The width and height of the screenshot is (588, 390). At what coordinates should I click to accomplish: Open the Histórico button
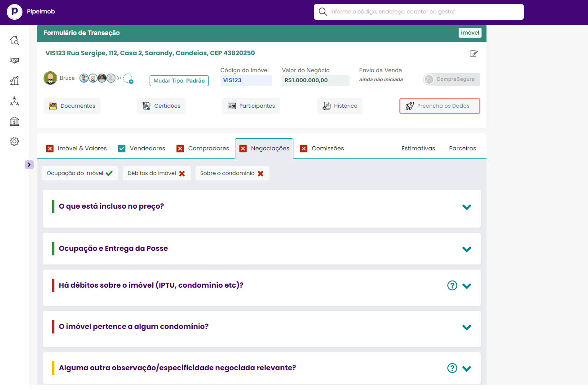pyautogui.click(x=340, y=106)
